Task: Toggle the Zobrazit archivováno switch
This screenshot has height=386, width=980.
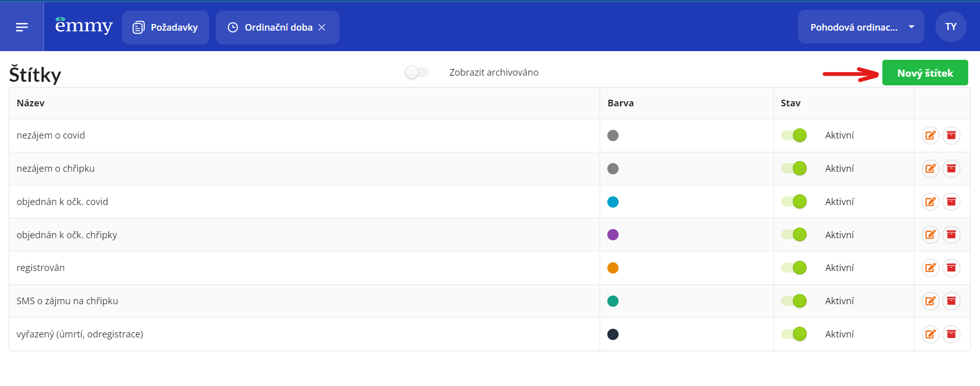Action: click(417, 73)
